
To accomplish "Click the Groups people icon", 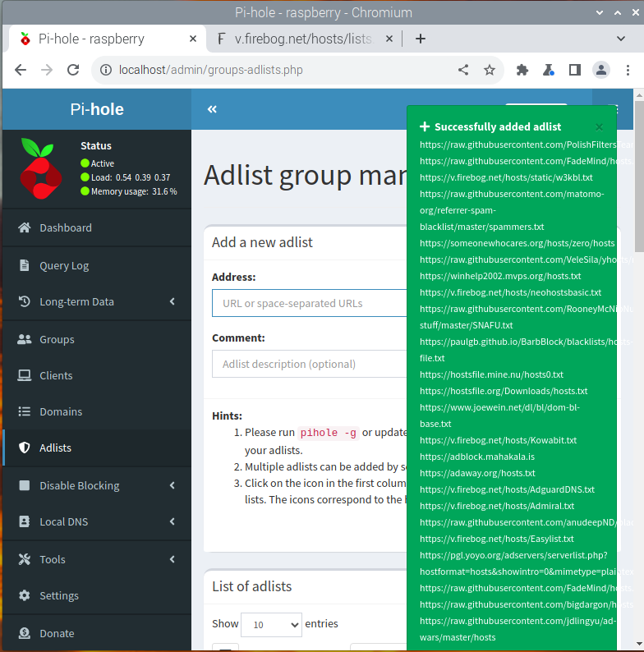I will click(x=24, y=339).
